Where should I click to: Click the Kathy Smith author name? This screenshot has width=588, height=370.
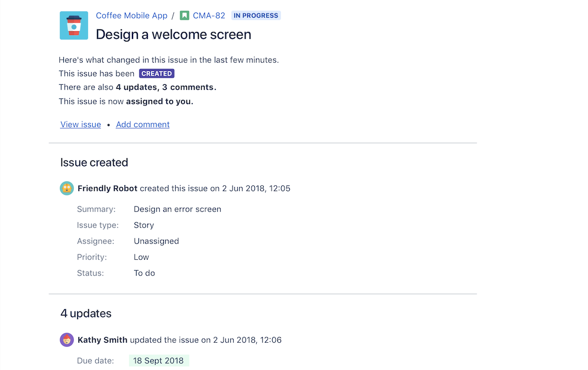pos(102,340)
